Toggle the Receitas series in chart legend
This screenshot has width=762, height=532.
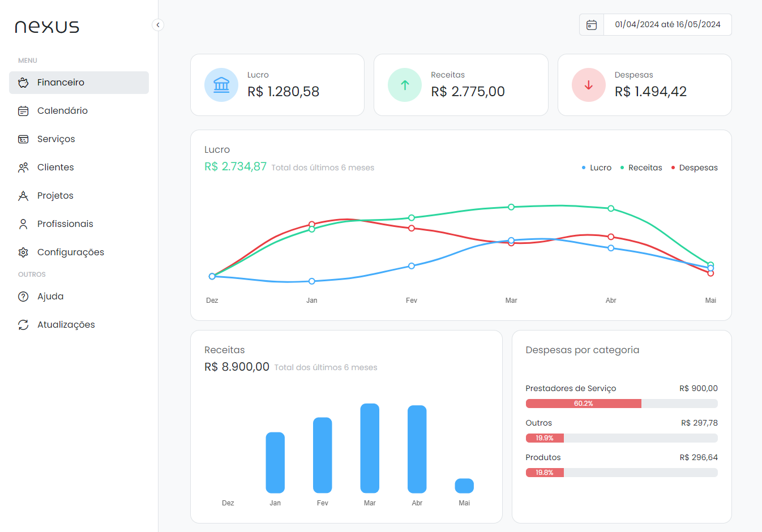pyautogui.click(x=641, y=168)
